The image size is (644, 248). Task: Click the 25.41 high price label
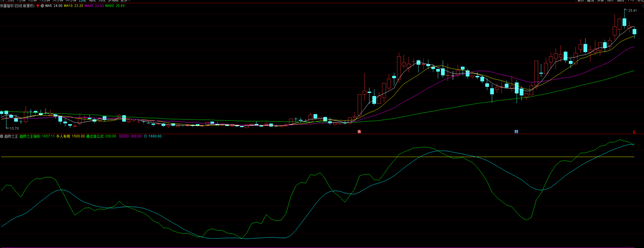coord(633,11)
